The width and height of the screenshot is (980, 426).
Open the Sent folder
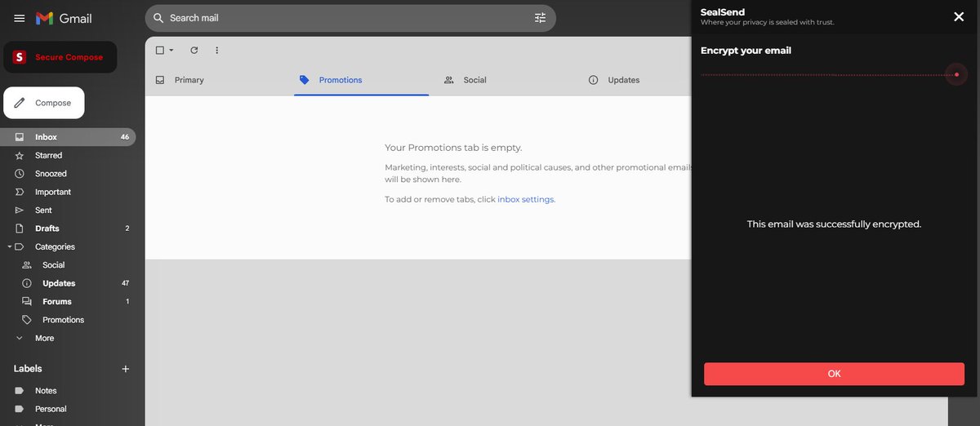(x=68, y=210)
